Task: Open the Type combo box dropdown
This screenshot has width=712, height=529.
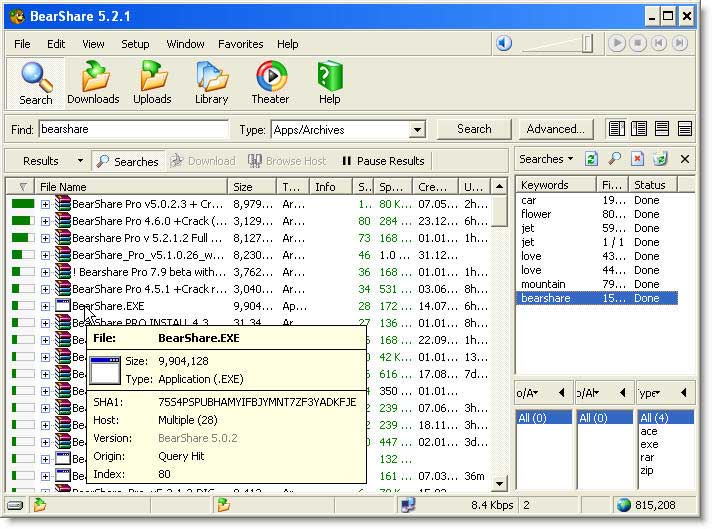Action: click(x=417, y=130)
